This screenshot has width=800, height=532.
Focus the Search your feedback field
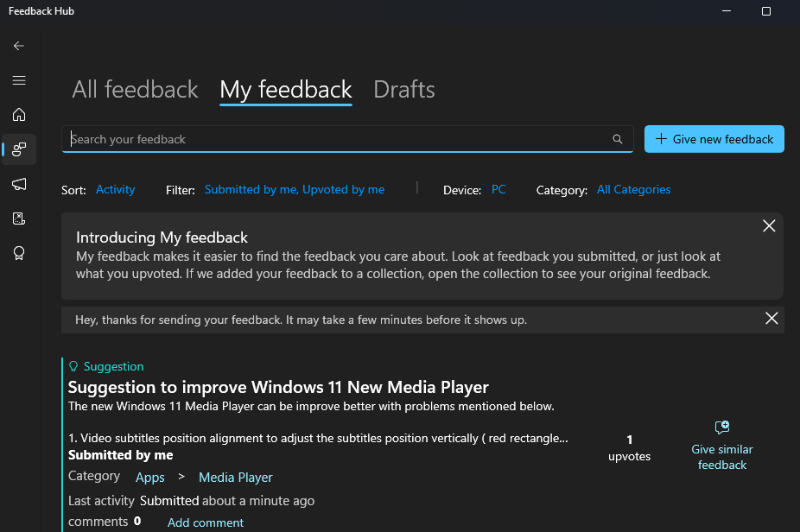(347, 139)
